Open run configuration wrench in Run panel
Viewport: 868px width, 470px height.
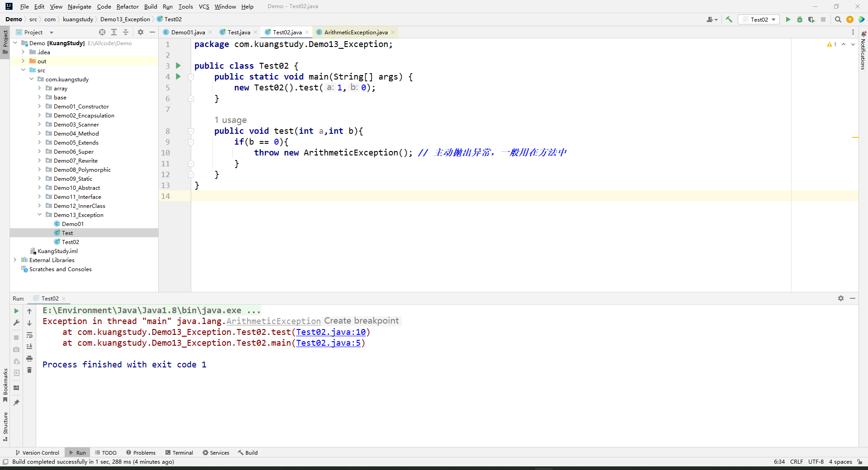coord(16,323)
